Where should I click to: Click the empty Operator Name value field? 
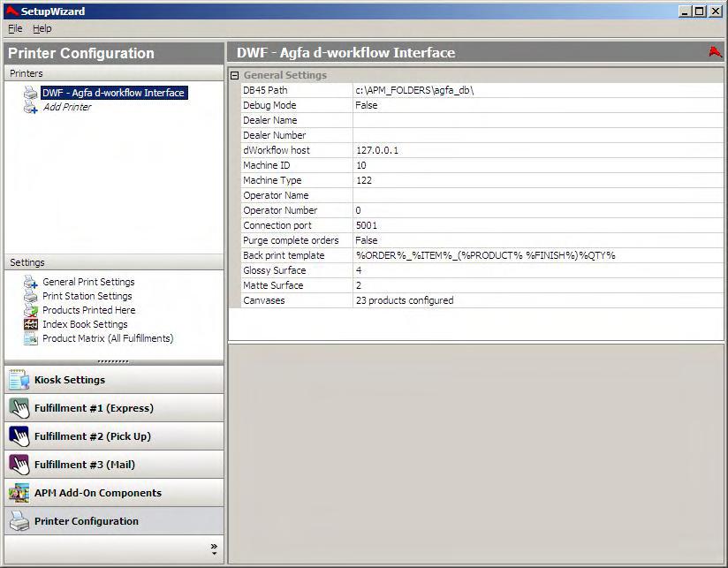point(538,195)
